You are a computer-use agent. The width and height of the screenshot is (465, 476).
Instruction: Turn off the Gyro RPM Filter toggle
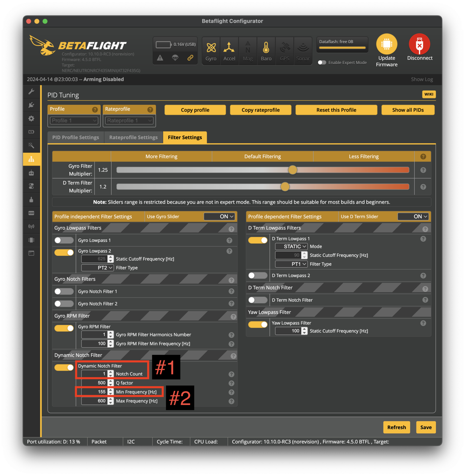64,328
